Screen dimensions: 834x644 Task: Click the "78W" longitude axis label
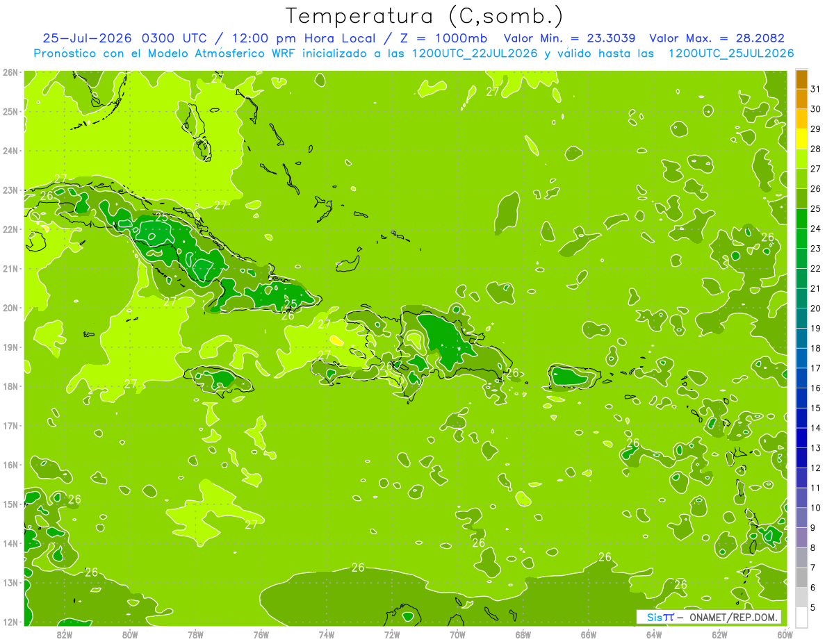coord(195,634)
